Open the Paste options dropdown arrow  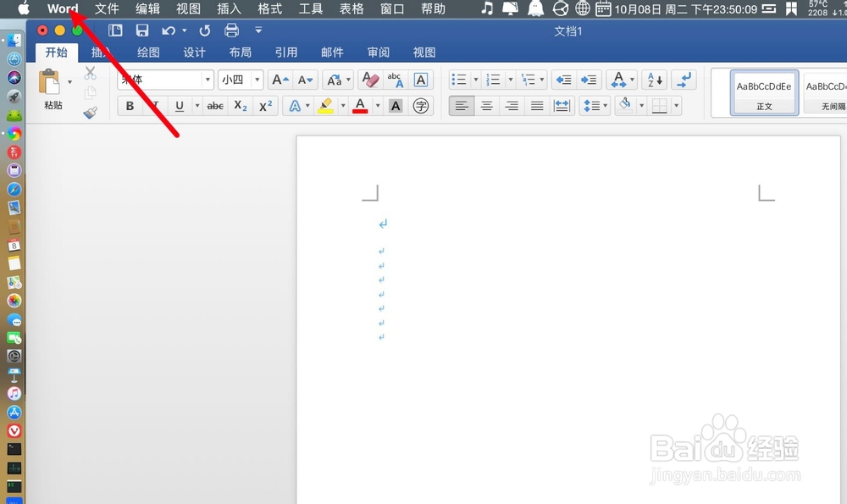coord(69,82)
